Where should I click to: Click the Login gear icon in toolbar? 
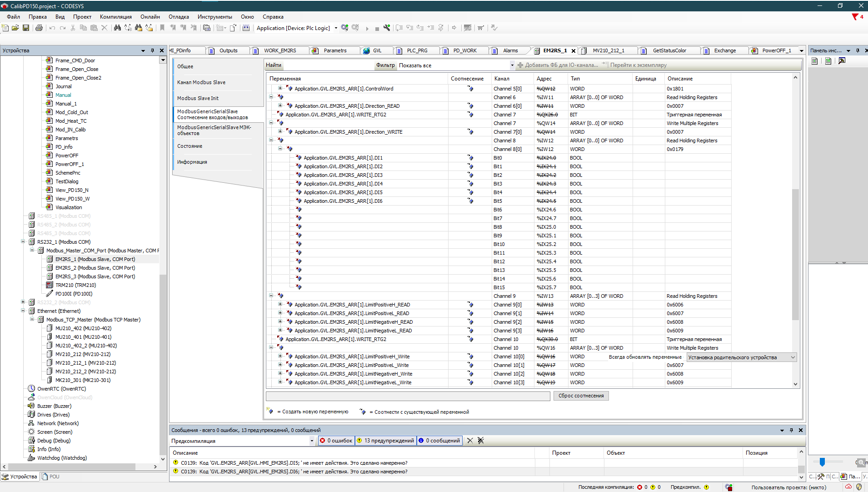click(x=345, y=28)
